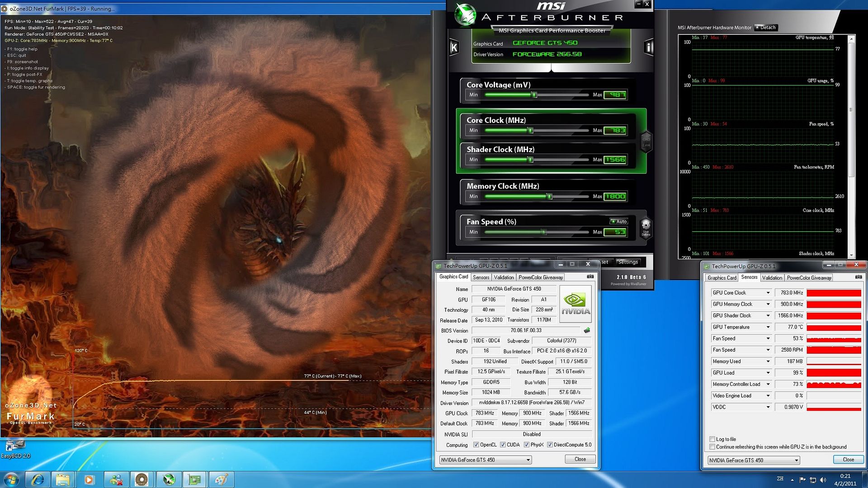Enable Continue refreshing in background checkbox
This screenshot has height=488, width=868.
coord(712,447)
